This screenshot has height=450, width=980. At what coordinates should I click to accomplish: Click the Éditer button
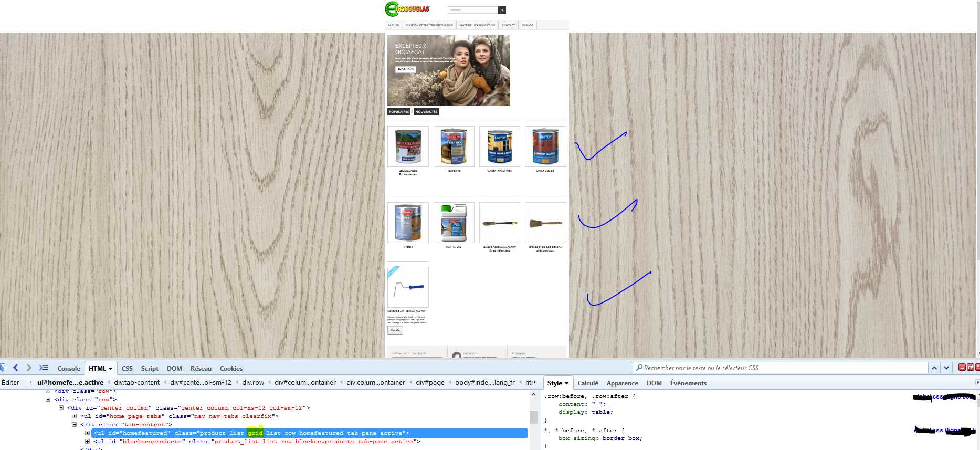pyautogui.click(x=10, y=382)
